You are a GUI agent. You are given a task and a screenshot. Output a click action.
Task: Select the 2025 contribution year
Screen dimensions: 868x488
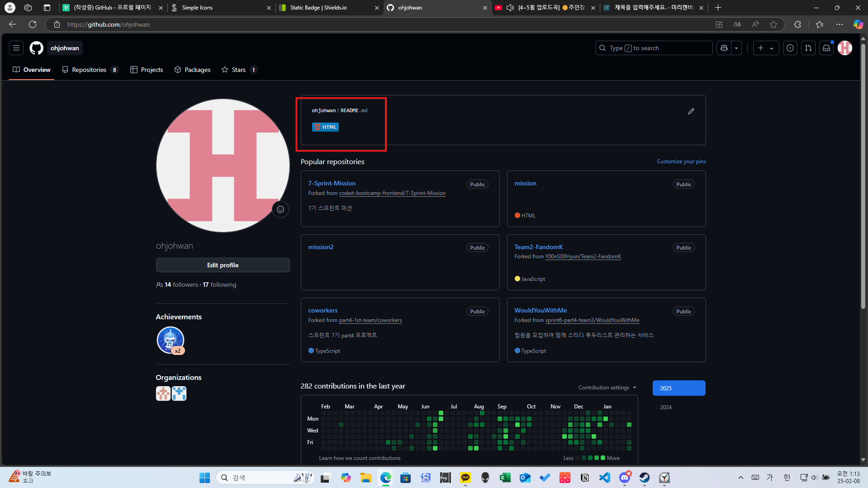tap(679, 388)
